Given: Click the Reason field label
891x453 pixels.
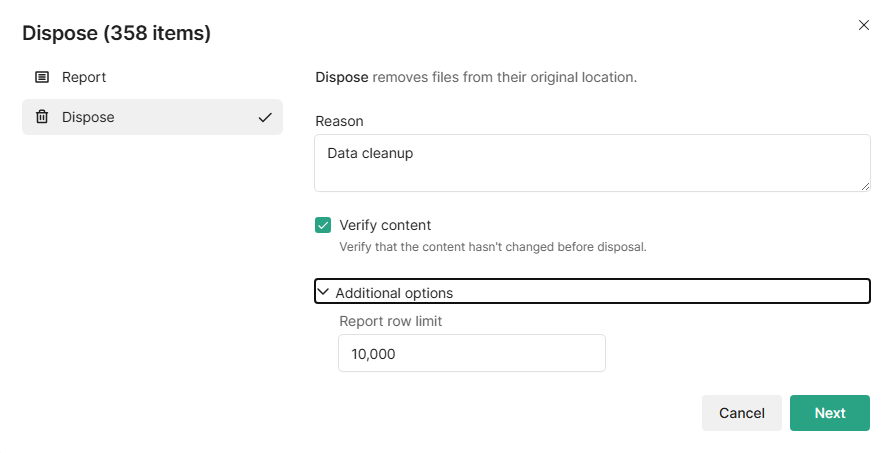Looking at the screenshot, I should (339, 121).
